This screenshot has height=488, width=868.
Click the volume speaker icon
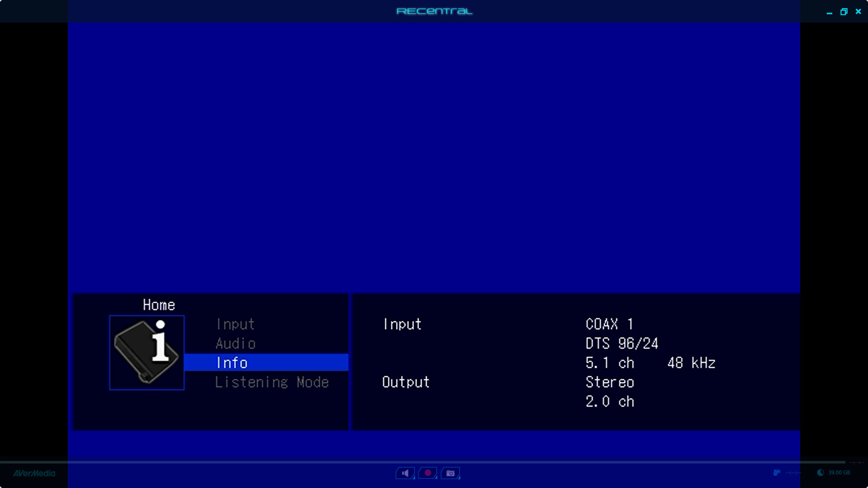tap(405, 473)
